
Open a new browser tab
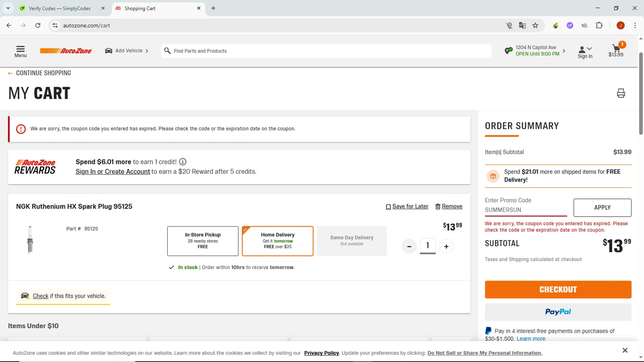(213, 8)
